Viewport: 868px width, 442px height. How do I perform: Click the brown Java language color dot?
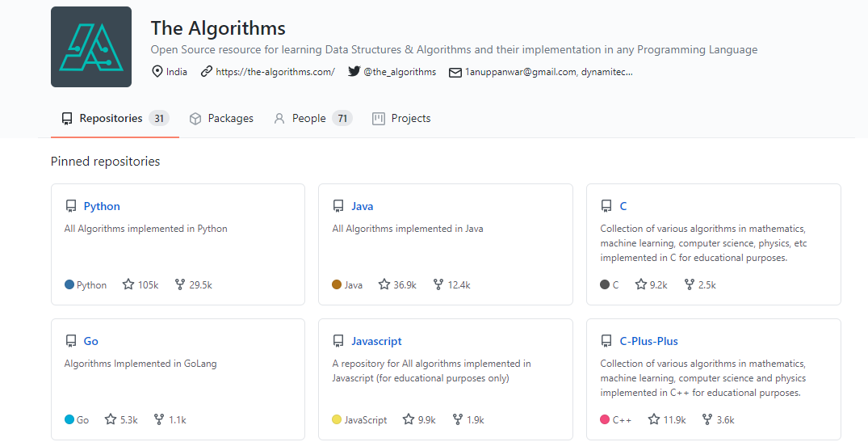tap(337, 284)
